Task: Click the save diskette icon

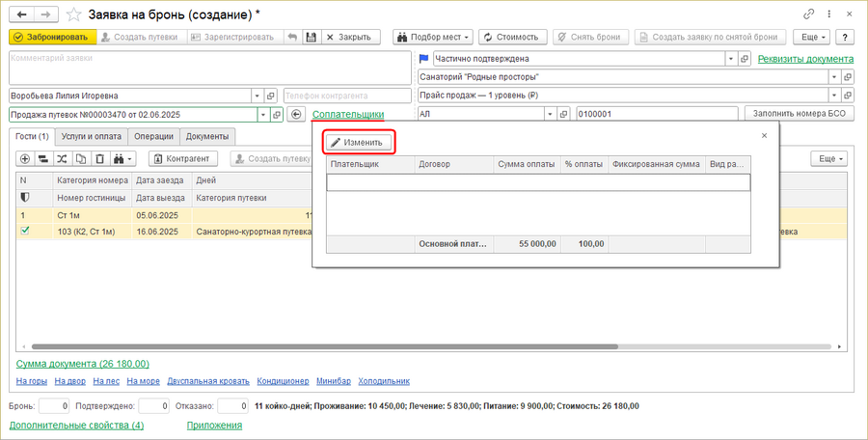Action: pos(311,37)
